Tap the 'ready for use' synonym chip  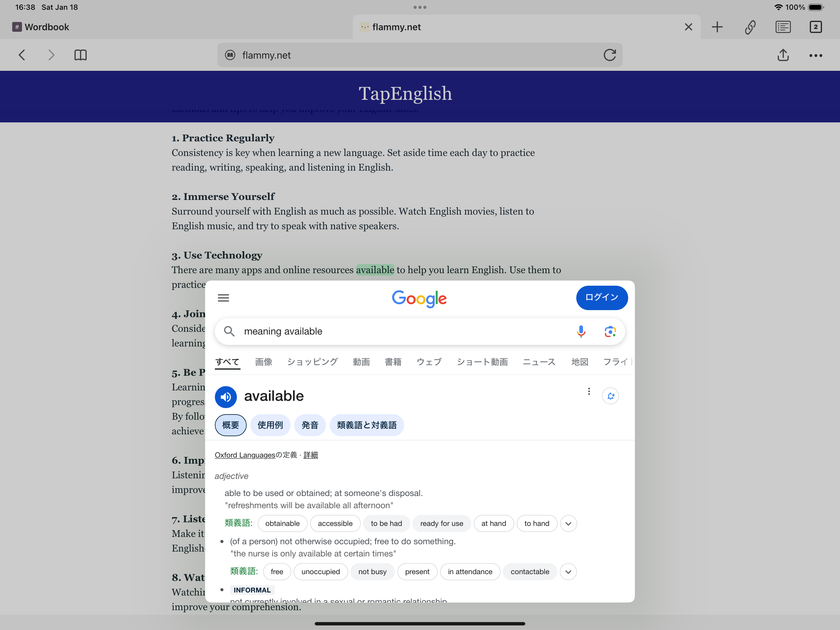pyautogui.click(x=442, y=524)
